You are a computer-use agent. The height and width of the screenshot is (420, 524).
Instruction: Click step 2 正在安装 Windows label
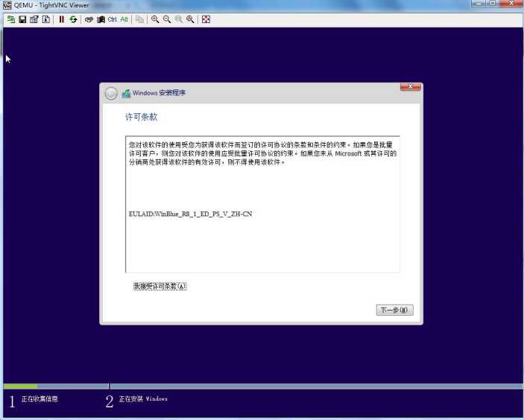pos(143,399)
